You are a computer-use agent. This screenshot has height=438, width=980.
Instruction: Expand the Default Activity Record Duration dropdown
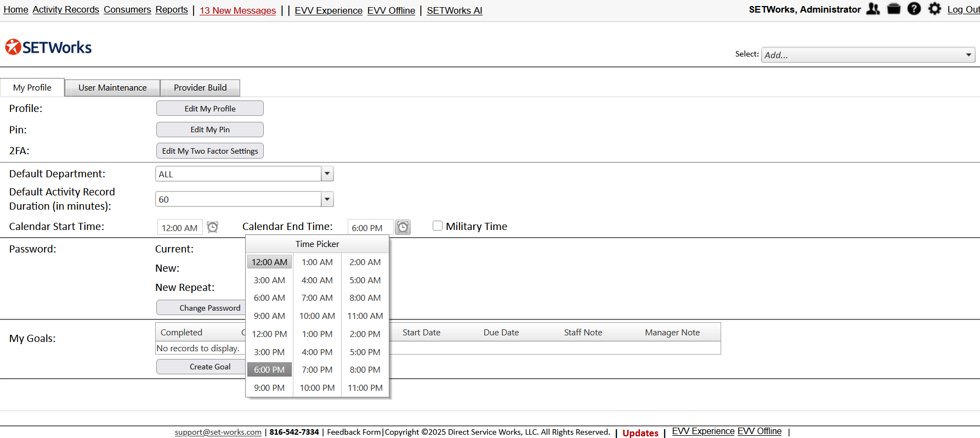(x=327, y=199)
